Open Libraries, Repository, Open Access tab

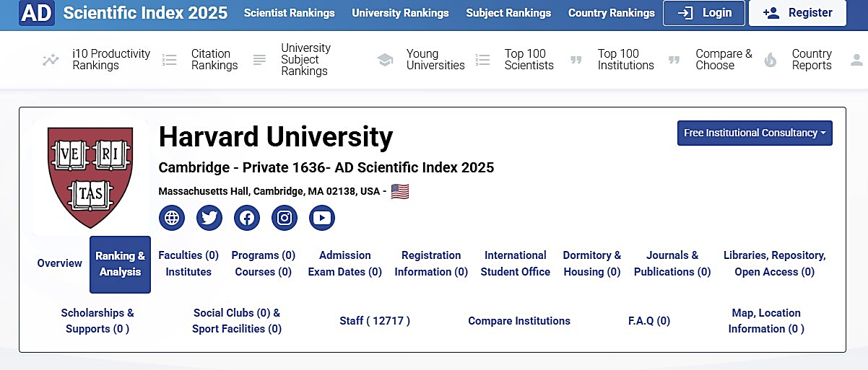pos(775,263)
